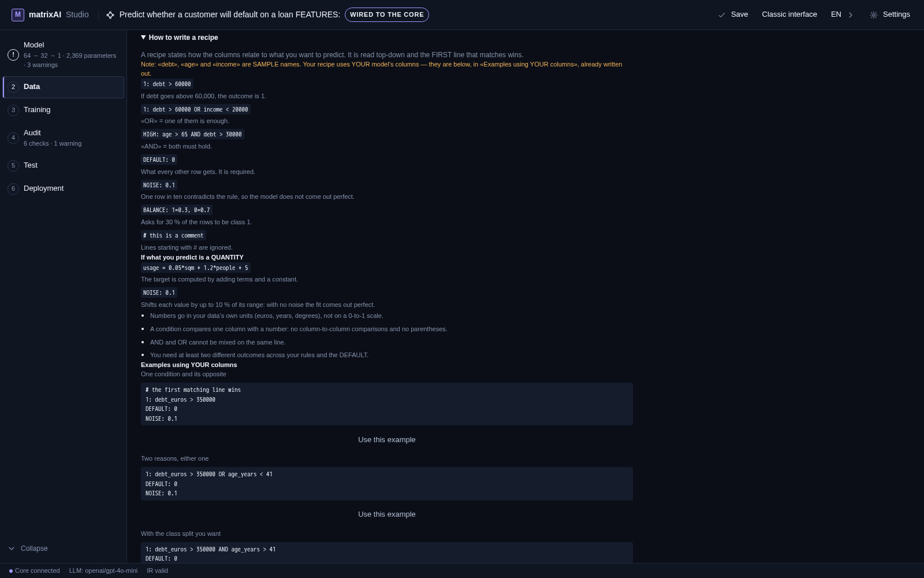924x578 pixels.
Task: Click the matrixAI logo icon
Action: coord(18,14)
